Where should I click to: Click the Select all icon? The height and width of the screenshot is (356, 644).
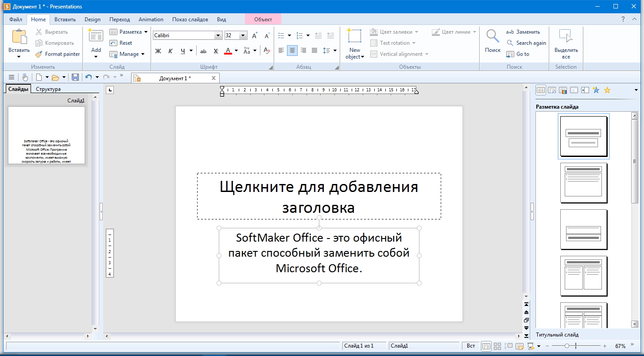click(566, 36)
